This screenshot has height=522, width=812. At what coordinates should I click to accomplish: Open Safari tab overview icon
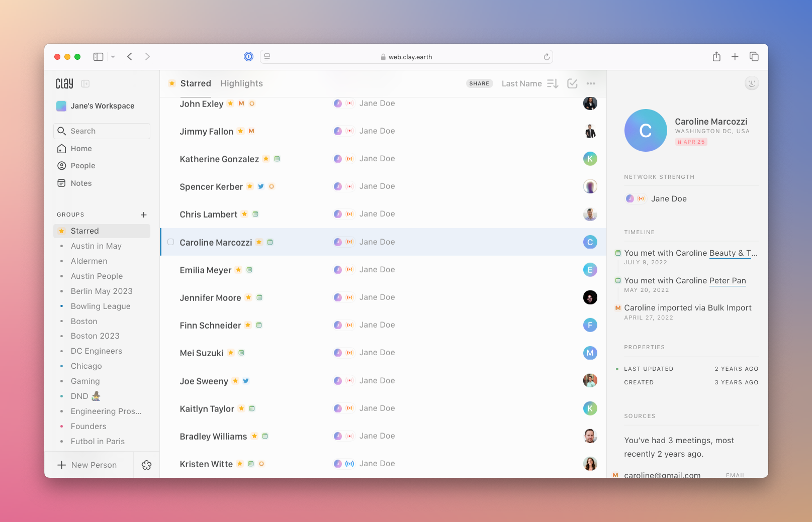pyautogui.click(x=754, y=57)
